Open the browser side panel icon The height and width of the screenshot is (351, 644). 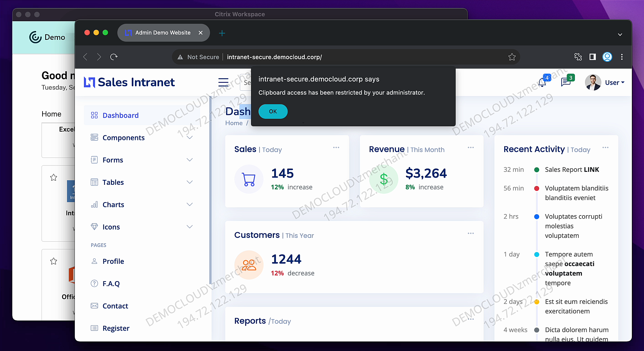pyautogui.click(x=592, y=57)
